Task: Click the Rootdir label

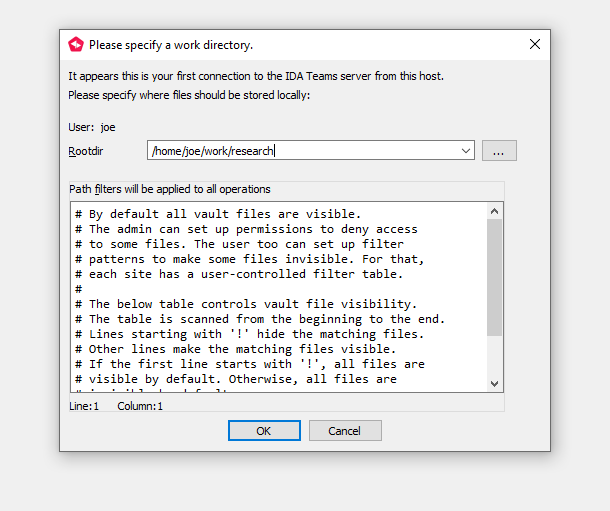Action: [86, 151]
